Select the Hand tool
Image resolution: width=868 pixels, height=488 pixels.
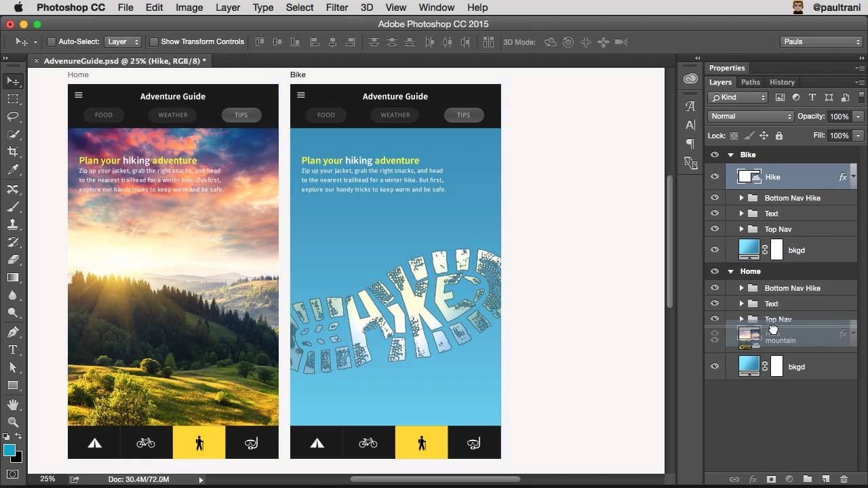click(13, 405)
